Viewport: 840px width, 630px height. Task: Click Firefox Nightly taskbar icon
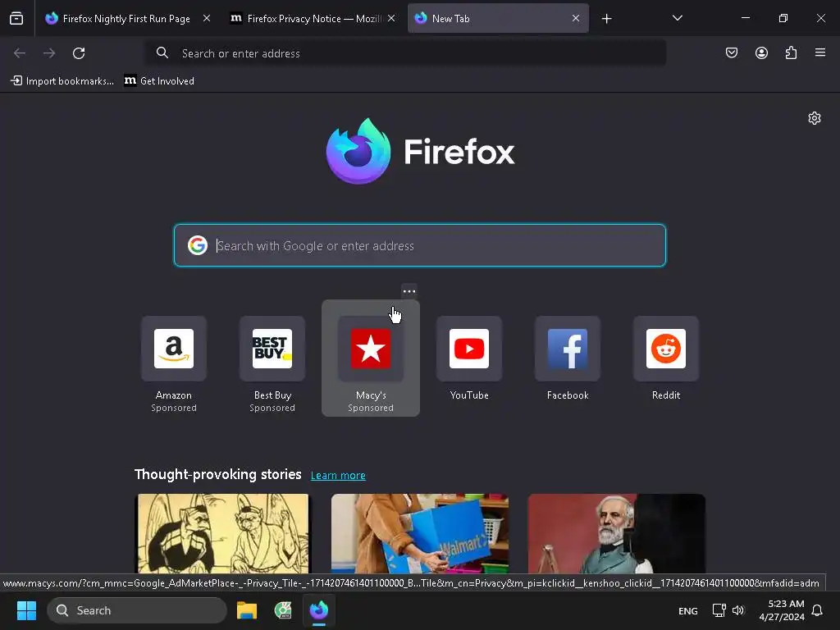pos(319,610)
